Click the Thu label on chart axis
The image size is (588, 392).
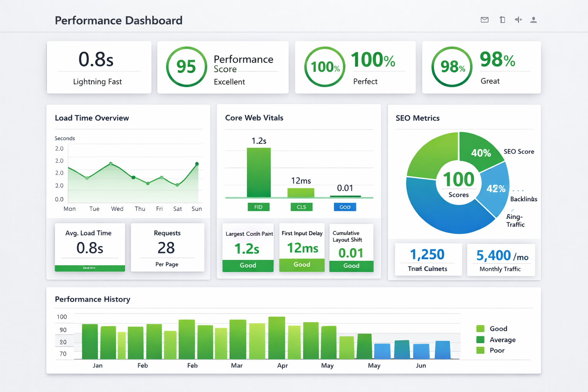click(140, 209)
